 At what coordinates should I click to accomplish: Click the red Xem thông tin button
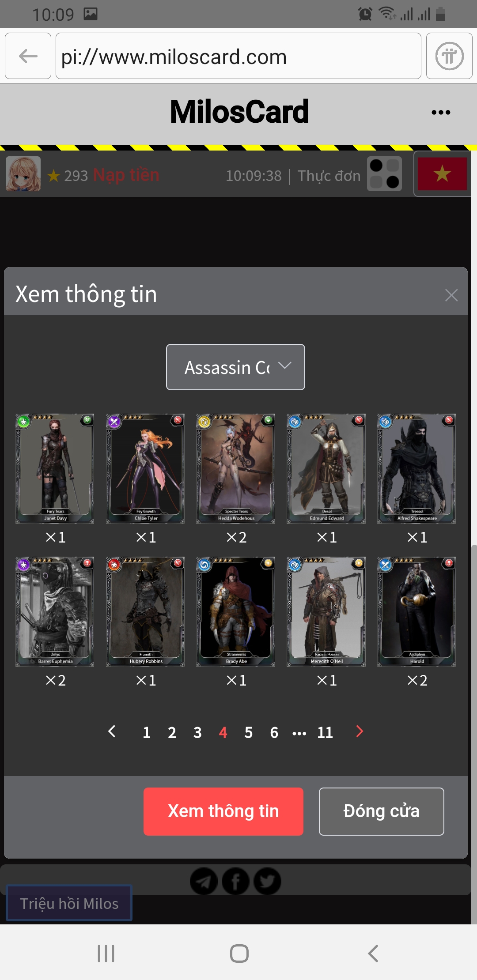coord(223,811)
